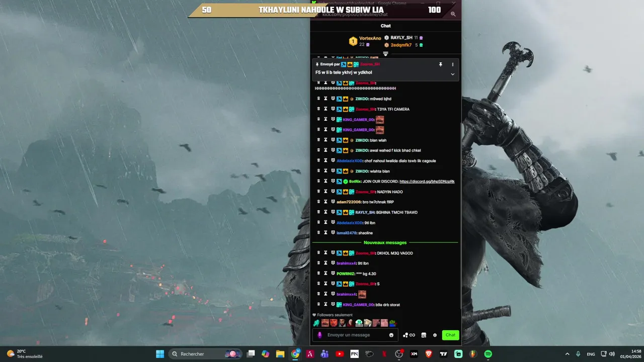Viewport: 644px width, 362px height.
Task: Delete adam722006's "bro tw7chnak fiRP" message
Action: [318, 202]
